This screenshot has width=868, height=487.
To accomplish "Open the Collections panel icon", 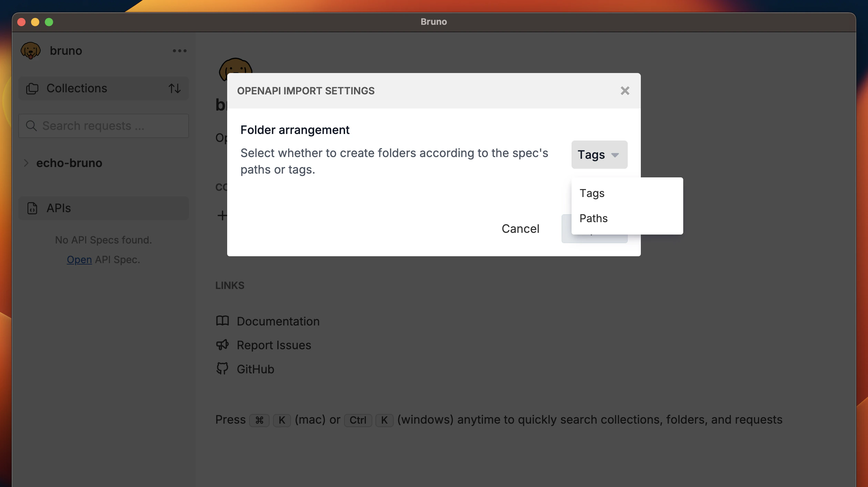I will point(32,89).
